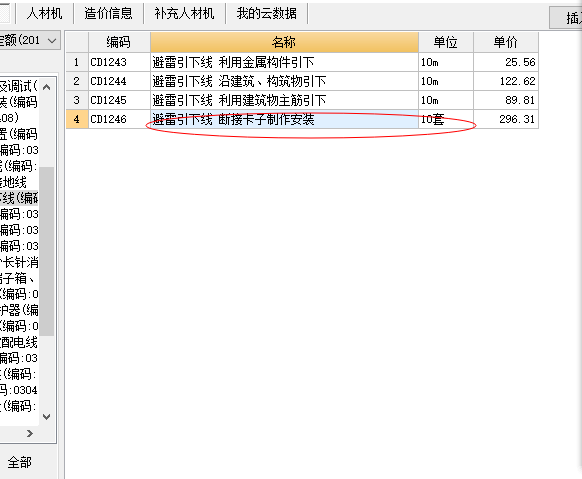Select 避雷引下线 利用金属构件引下 row name
The image size is (582, 479).
(284, 62)
